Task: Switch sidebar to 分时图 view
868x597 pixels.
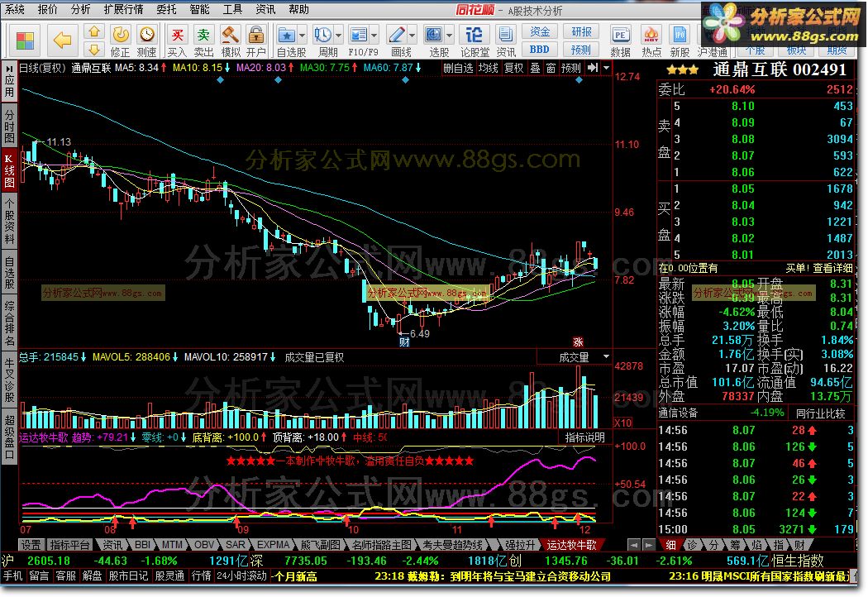Action: (x=9, y=126)
